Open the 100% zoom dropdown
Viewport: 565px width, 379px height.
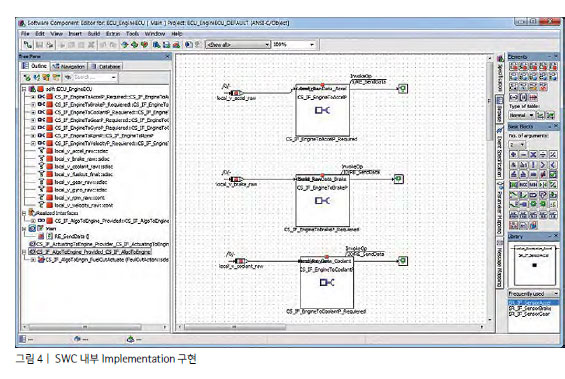click(312, 45)
